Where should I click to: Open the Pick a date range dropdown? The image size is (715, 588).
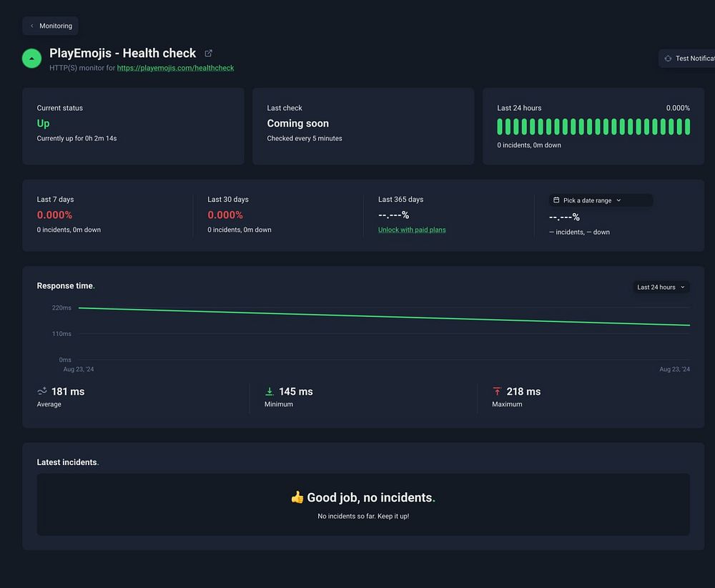pos(601,200)
